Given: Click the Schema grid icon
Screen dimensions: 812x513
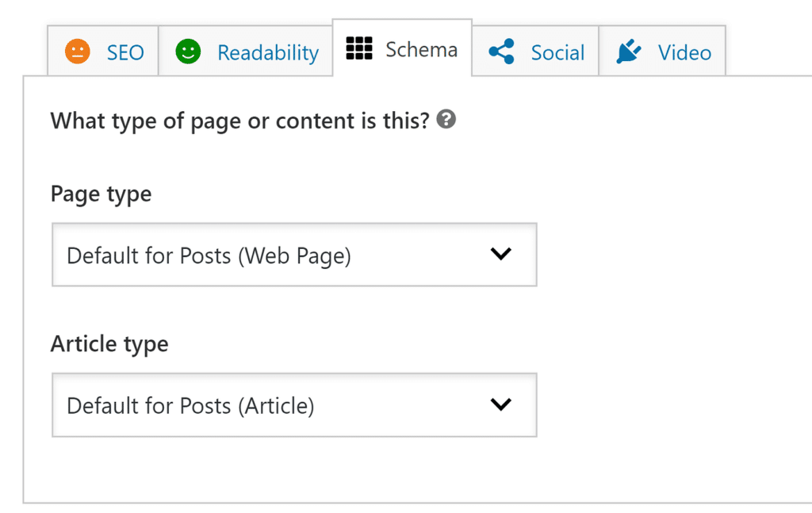Looking at the screenshot, I should 359,48.
